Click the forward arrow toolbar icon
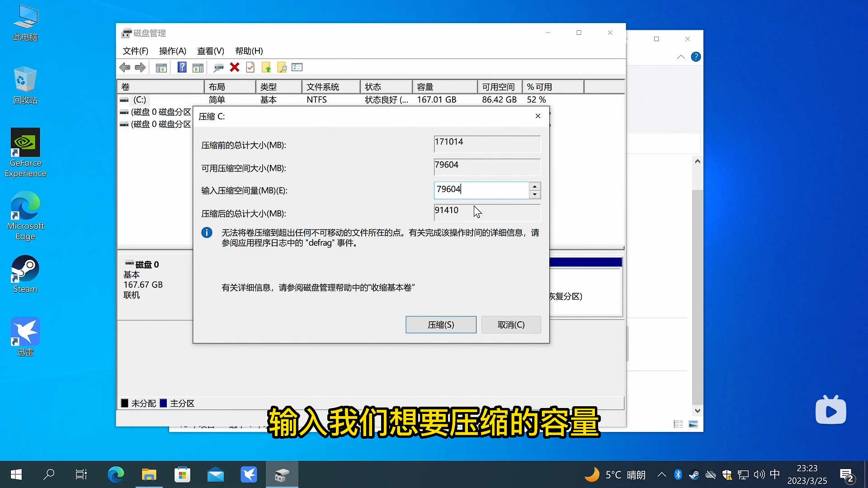Viewport: 868px width, 488px height. (141, 68)
